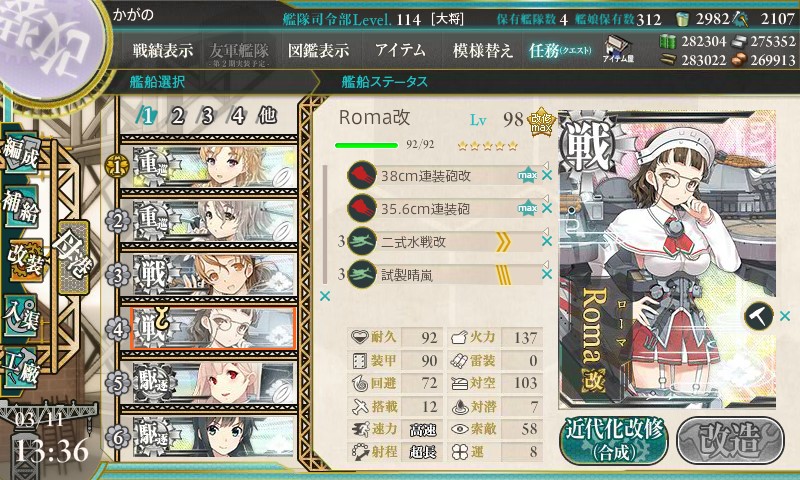Click the hammer reinforcement slot icon
Image resolution: width=800 pixels, height=480 pixels.
(x=758, y=316)
